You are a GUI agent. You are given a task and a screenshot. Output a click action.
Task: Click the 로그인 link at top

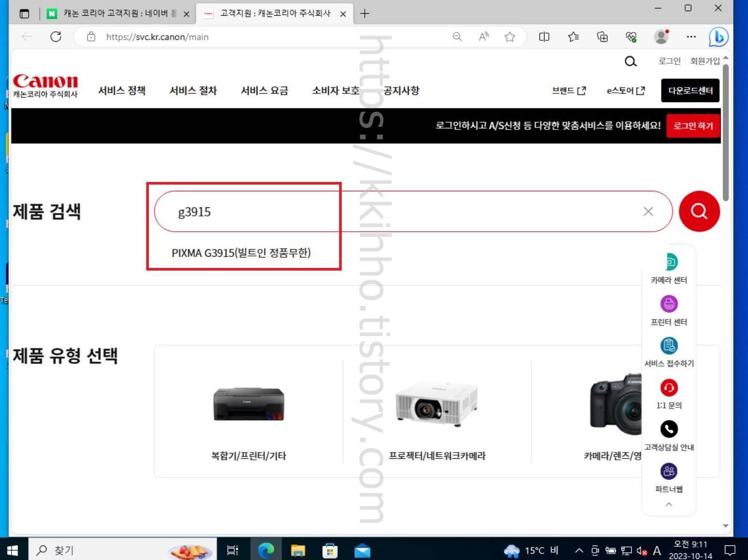(x=669, y=61)
